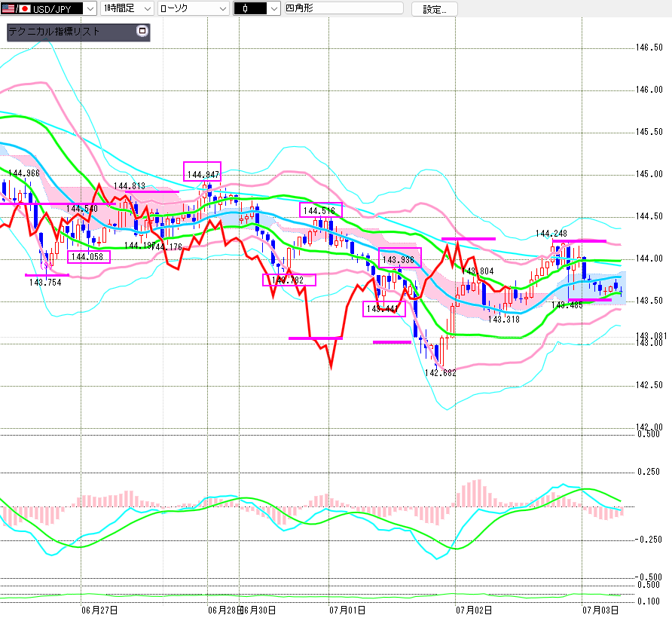Click the 06月27日 date axis label
Image resolution: width=672 pixels, height=618 pixels.
coord(99,610)
